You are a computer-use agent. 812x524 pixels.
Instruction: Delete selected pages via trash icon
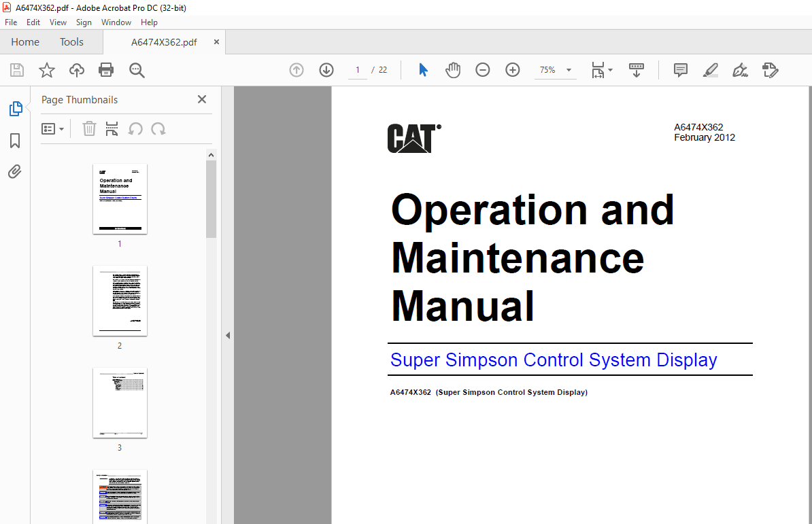(x=89, y=128)
